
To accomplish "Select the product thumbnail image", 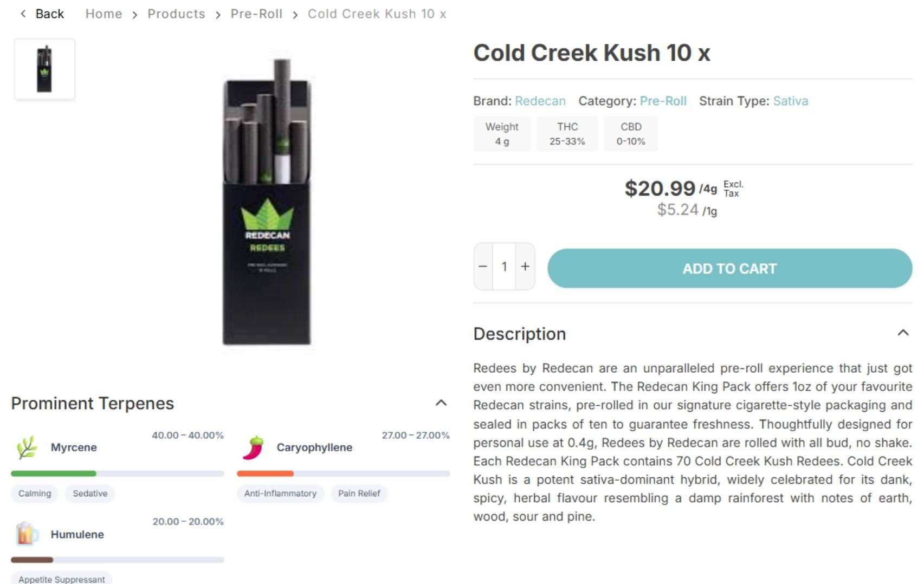I will pyautogui.click(x=44, y=69).
